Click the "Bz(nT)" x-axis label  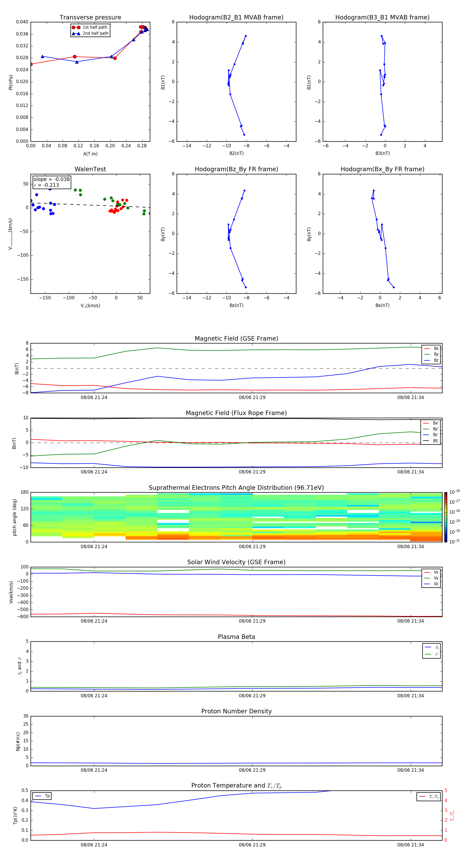pyautogui.click(x=236, y=305)
